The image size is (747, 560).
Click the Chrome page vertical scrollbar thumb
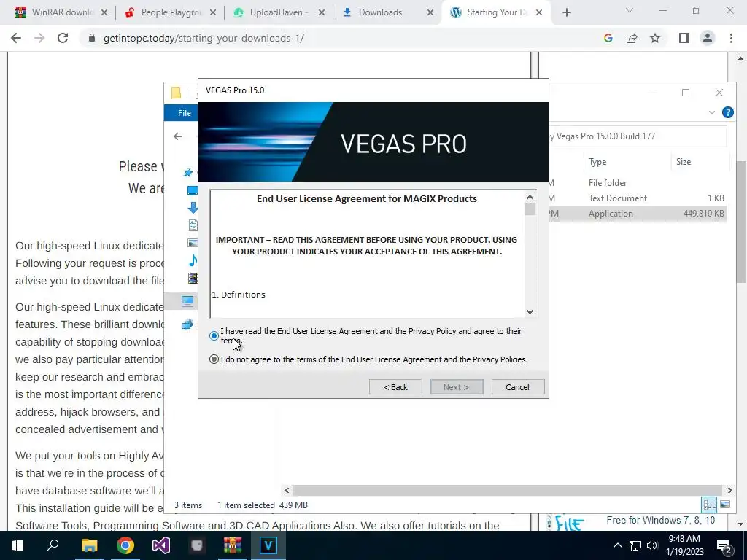pyautogui.click(x=741, y=222)
